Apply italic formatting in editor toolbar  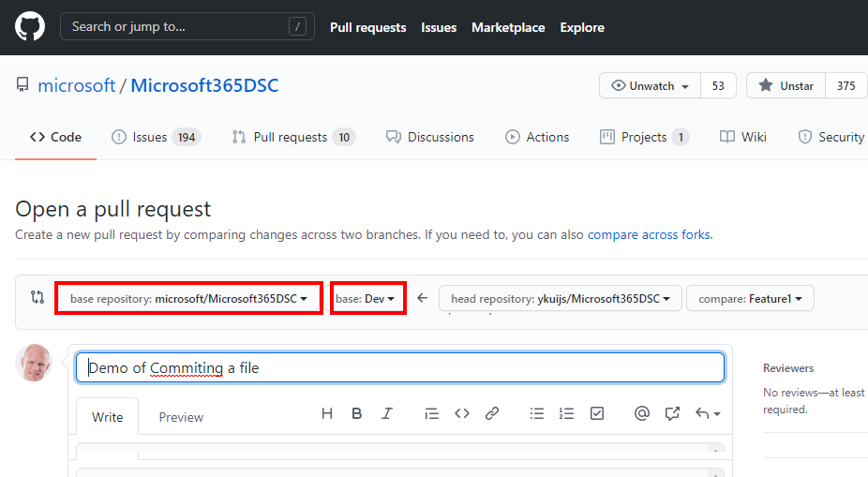386,413
